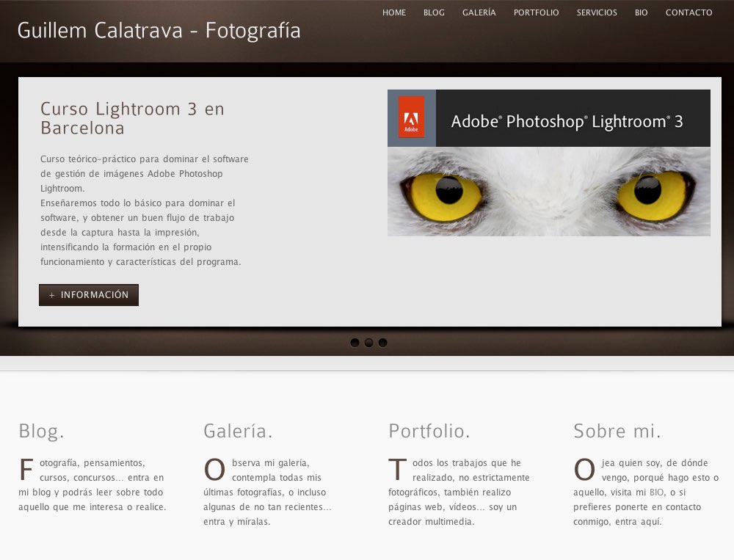Click the + INFORMACIÓN button

(89, 295)
